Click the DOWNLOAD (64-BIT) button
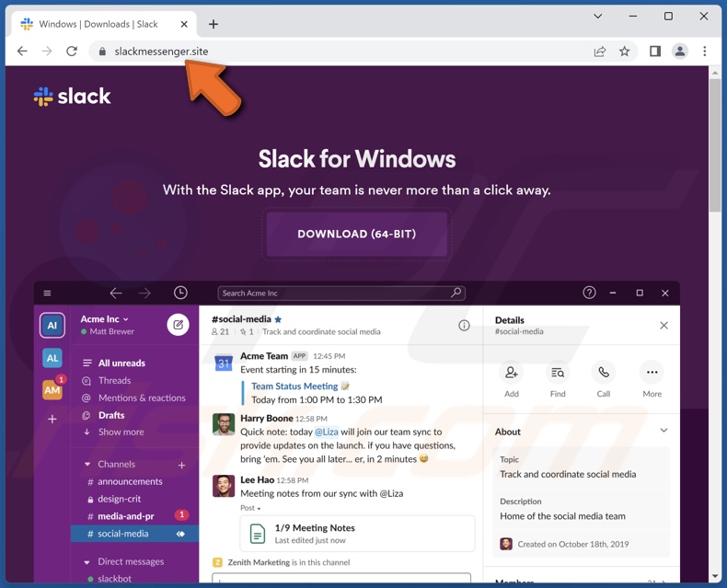Screen dimensions: 727x588 [356, 234]
